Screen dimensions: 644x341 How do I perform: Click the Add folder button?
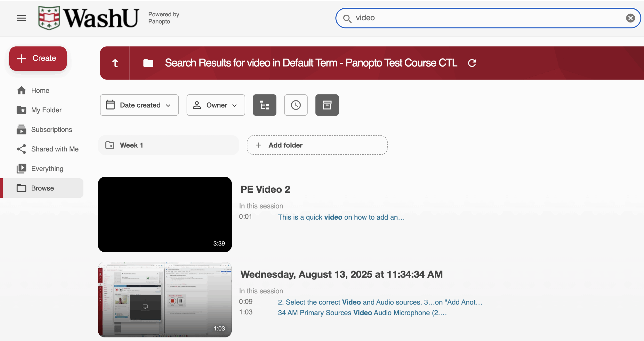[317, 145]
